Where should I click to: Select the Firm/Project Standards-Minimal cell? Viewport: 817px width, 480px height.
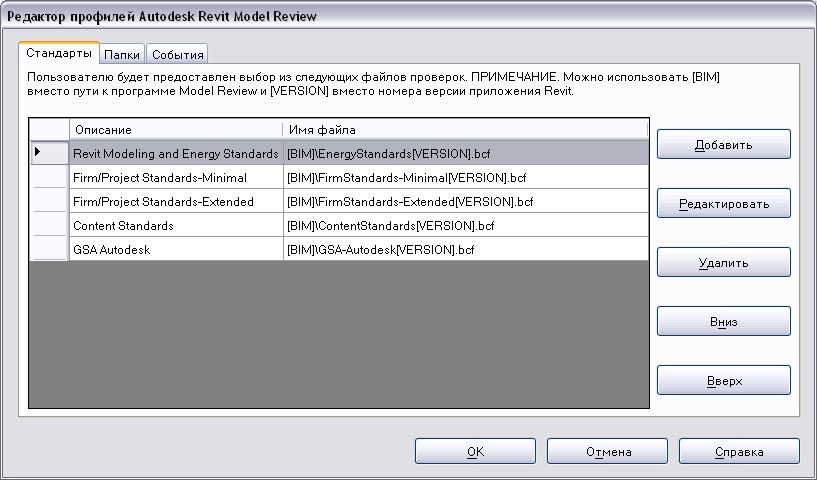pyautogui.click(x=176, y=177)
